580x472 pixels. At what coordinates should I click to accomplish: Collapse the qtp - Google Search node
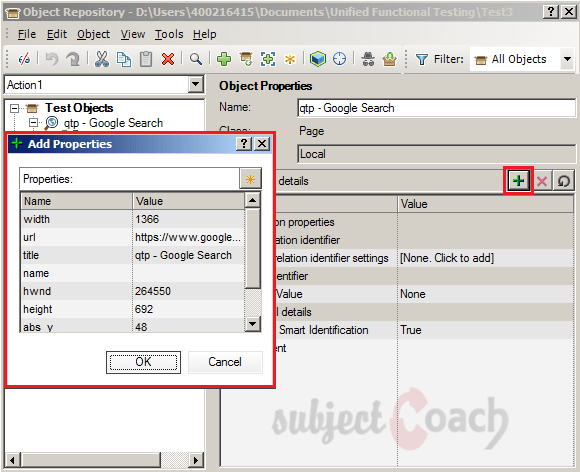click(34, 122)
